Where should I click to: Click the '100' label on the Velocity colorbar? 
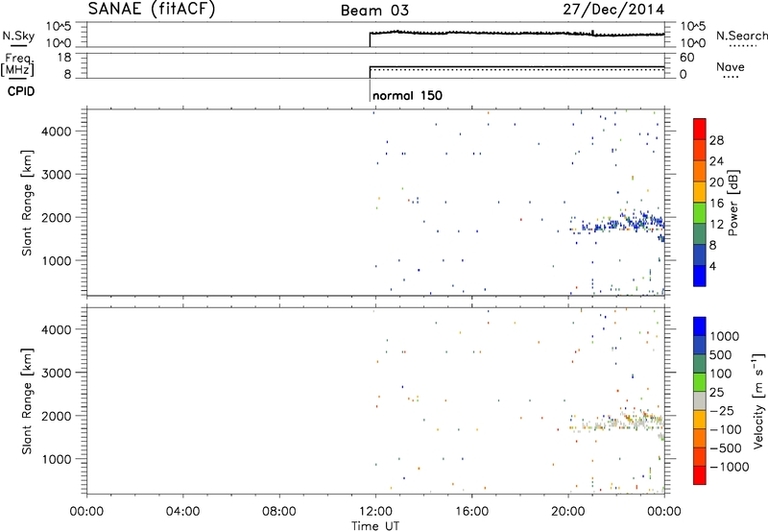pyautogui.click(x=721, y=374)
